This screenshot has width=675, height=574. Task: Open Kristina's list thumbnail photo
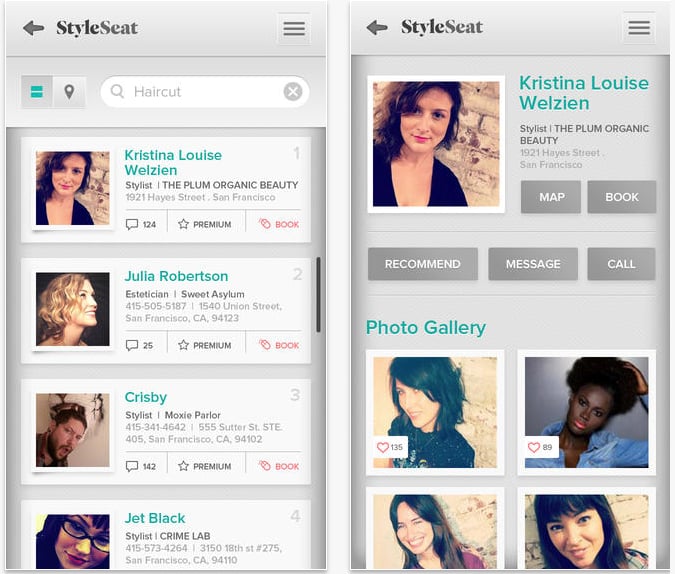[73, 188]
